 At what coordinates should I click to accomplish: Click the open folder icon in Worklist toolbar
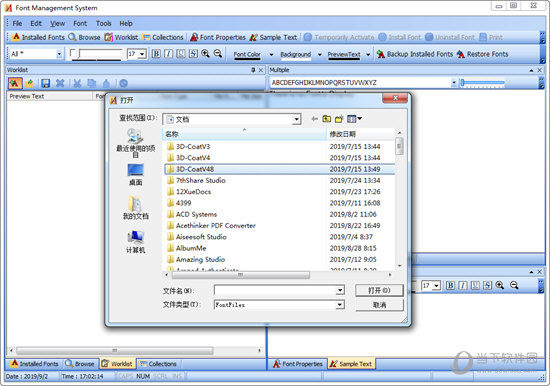tap(29, 83)
